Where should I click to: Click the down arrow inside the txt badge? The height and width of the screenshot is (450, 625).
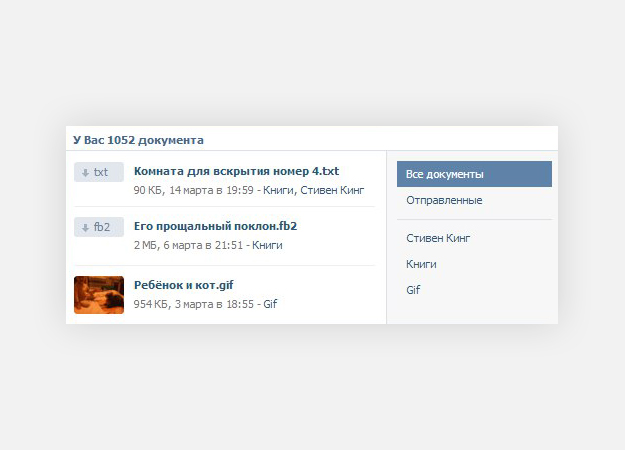pyautogui.click(x=85, y=173)
